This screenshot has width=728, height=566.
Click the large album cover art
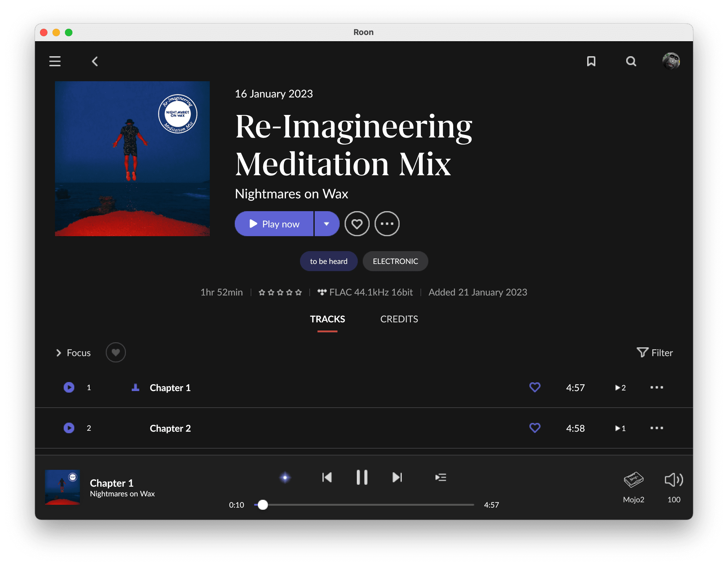pyautogui.click(x=132, y=159)
